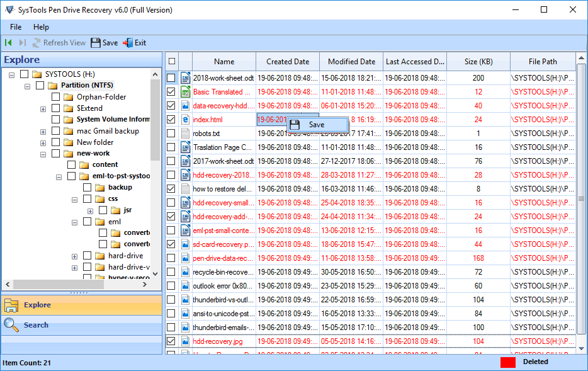
Task: Open the Help menu
Action: [x=41, y=27]
